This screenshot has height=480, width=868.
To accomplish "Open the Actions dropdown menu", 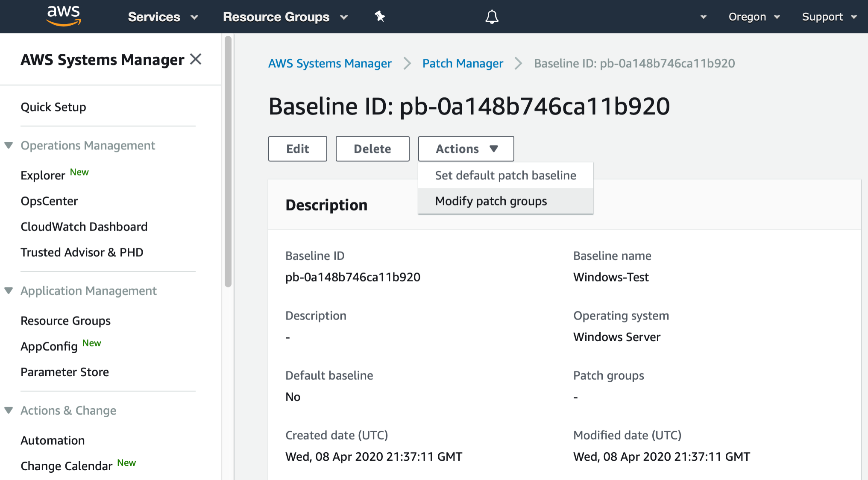I will click(466, 149).
